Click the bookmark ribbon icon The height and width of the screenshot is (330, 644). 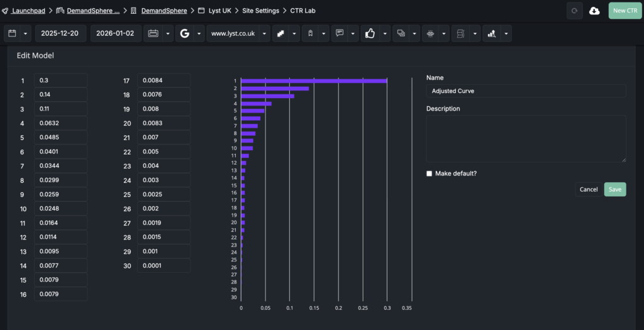310,33
